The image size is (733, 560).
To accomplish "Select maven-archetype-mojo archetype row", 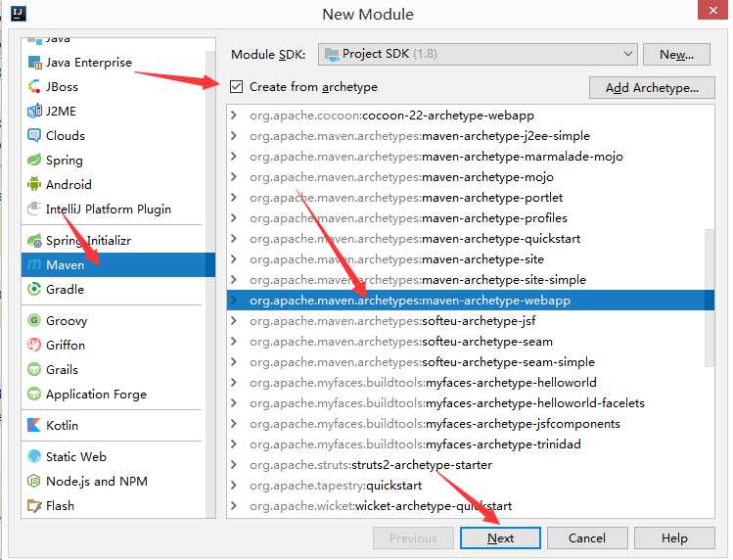I will (x=471, y=177).
